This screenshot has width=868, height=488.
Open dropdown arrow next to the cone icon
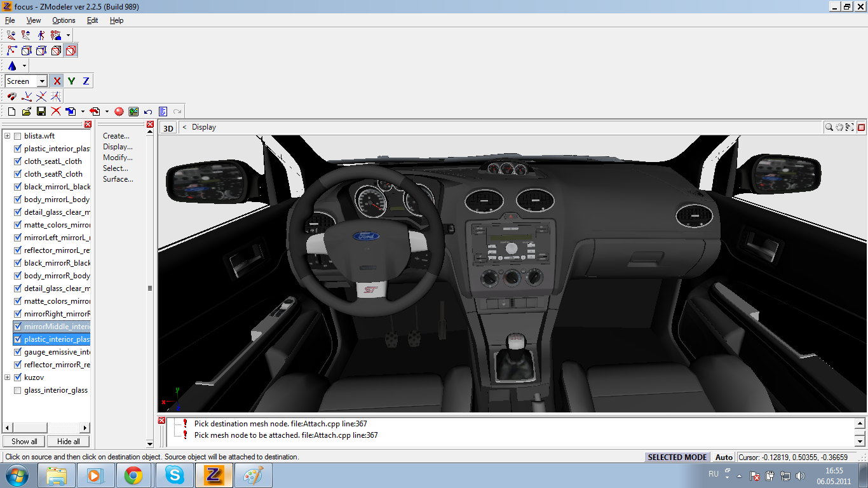(x=24, y=65)
